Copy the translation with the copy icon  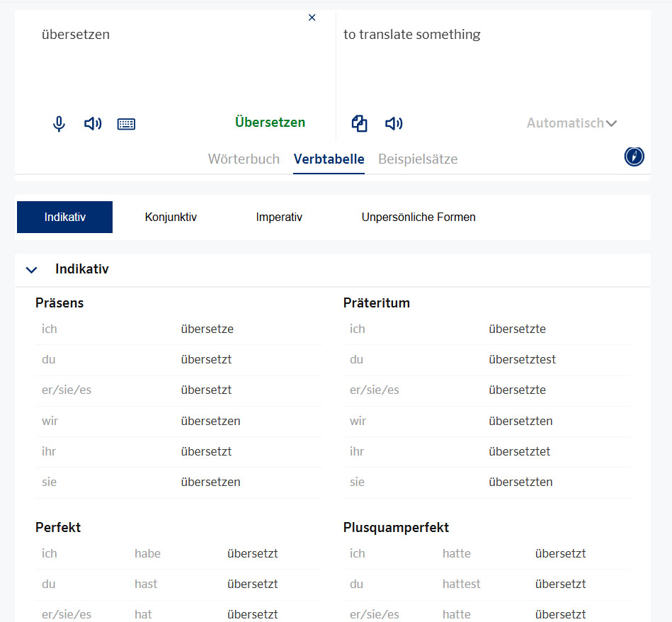360,124
